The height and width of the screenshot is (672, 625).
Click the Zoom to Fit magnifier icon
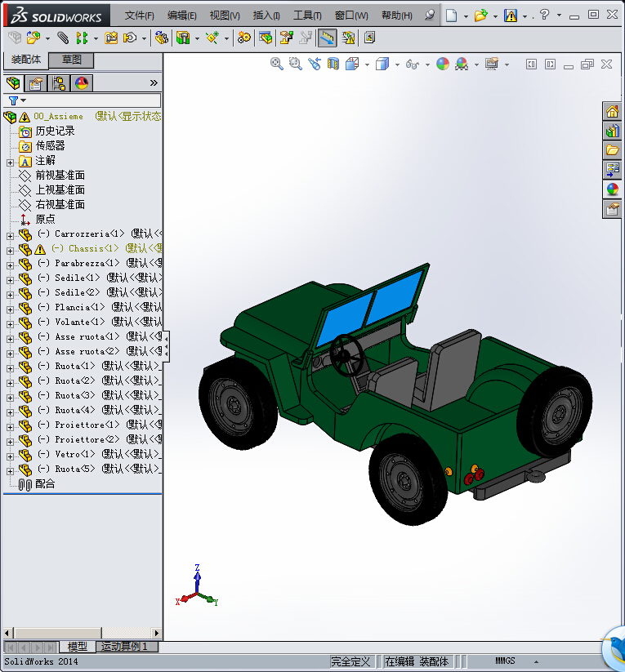click(277, 65)
